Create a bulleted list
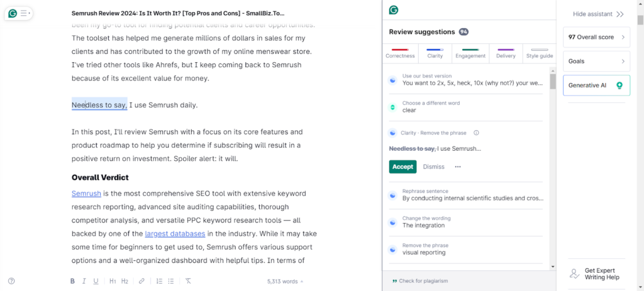This screenshot has height=291, width=644. [x=171, y=281]
